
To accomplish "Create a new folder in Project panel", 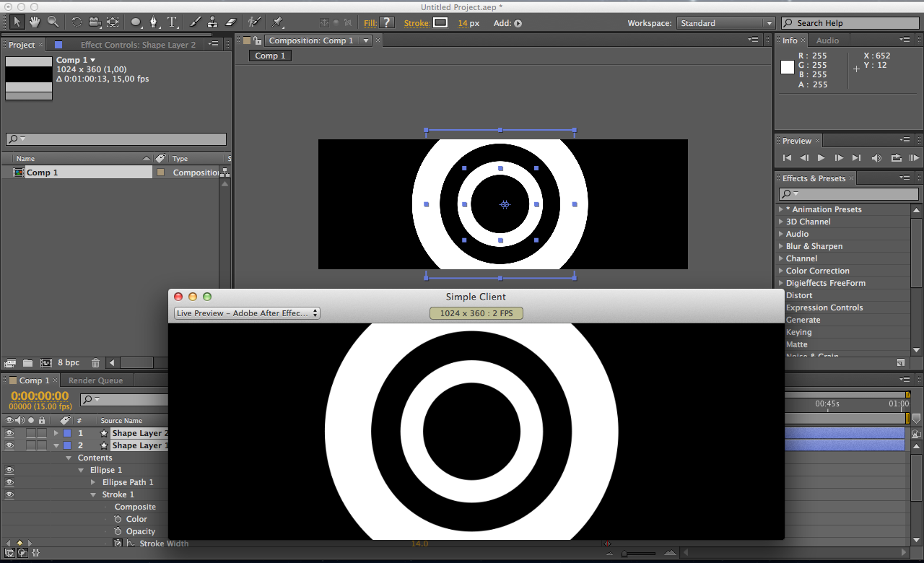I will (27, 363).
